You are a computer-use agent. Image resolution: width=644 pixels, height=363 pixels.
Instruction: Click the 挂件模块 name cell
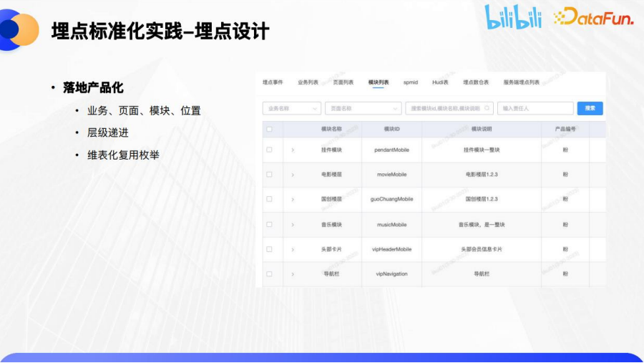331,150
